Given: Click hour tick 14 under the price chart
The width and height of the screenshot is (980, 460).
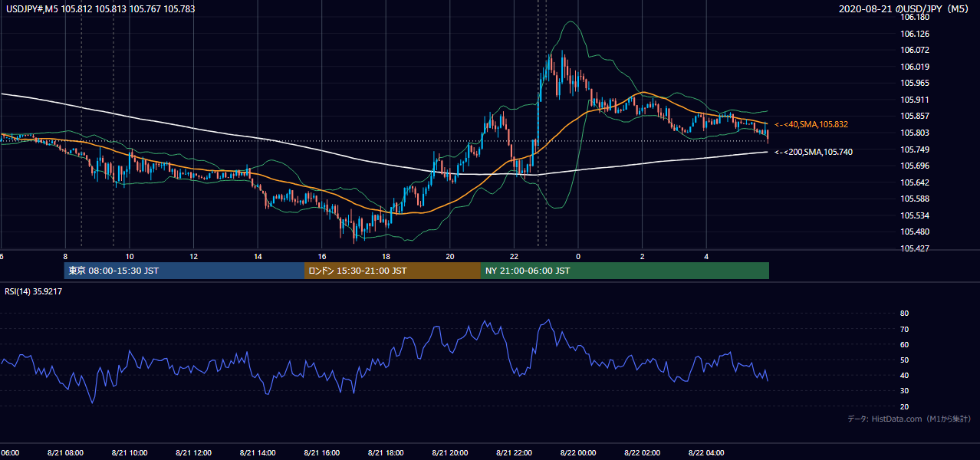Looking at the screenshot, I should 258,256.
